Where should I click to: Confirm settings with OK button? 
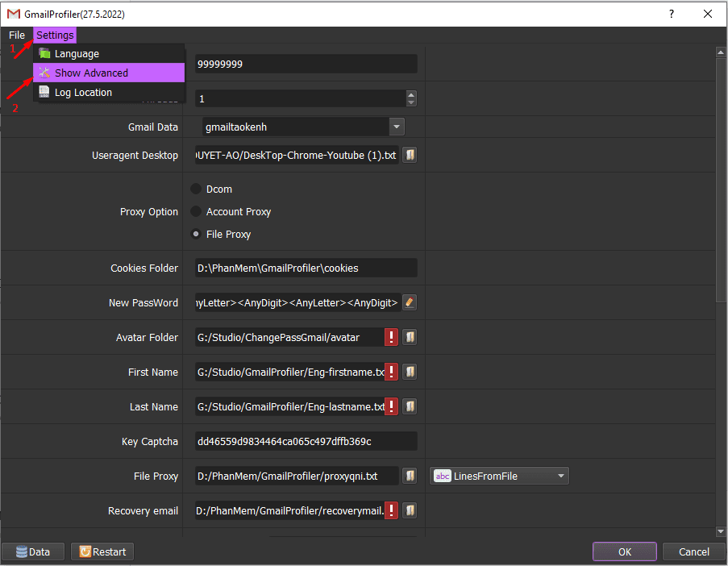tap(625, 551)
